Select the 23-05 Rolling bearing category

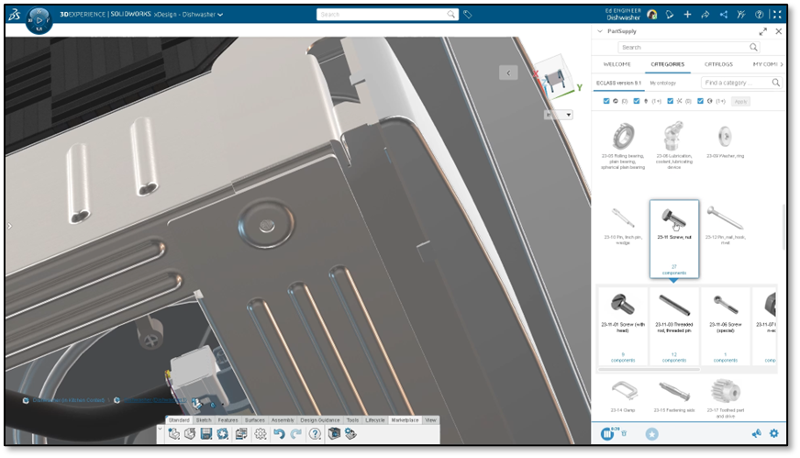pyautogui.click(x=623, y=145)
